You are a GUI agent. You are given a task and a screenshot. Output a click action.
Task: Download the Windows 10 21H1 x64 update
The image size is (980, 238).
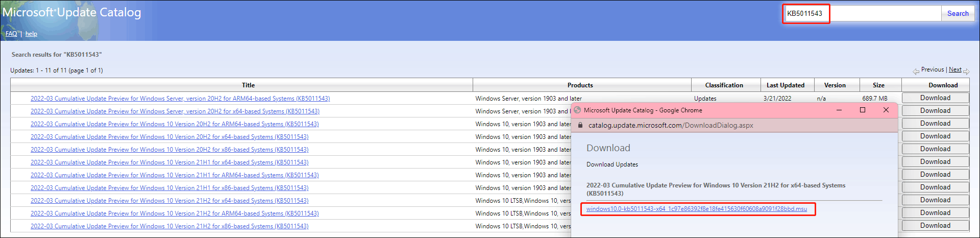pyautogui.click(x=935, y=162)
